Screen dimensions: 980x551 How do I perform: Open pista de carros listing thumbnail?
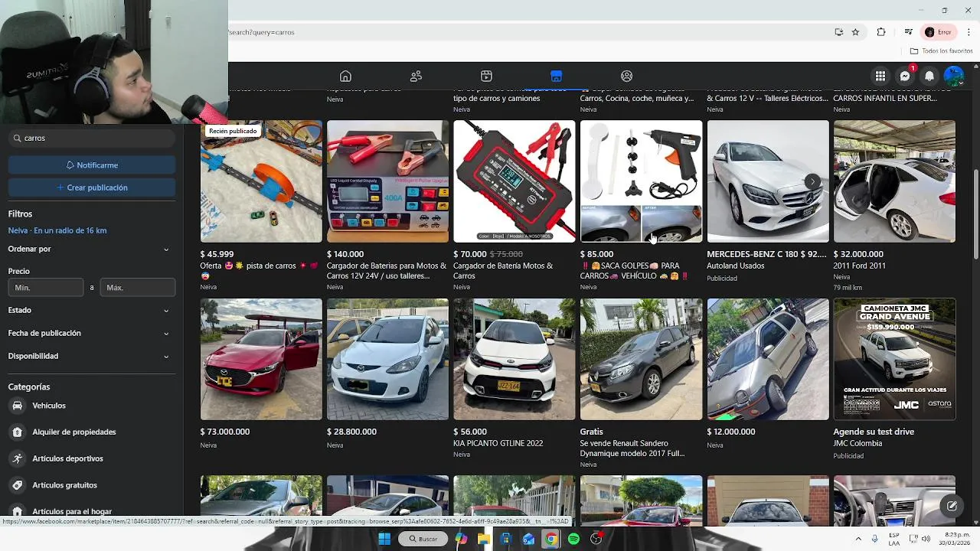pyautogui.click(x=261, y=181)
